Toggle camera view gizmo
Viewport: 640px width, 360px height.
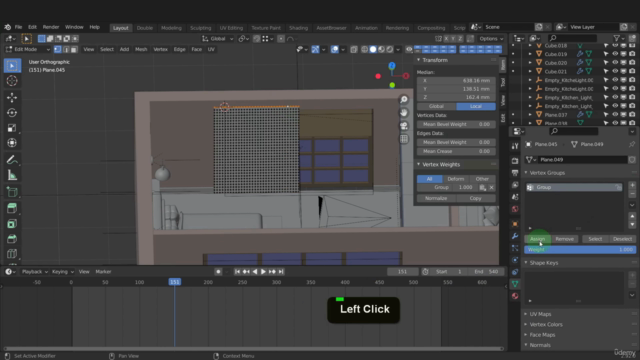pyautogui.click(x=404, y=126)
